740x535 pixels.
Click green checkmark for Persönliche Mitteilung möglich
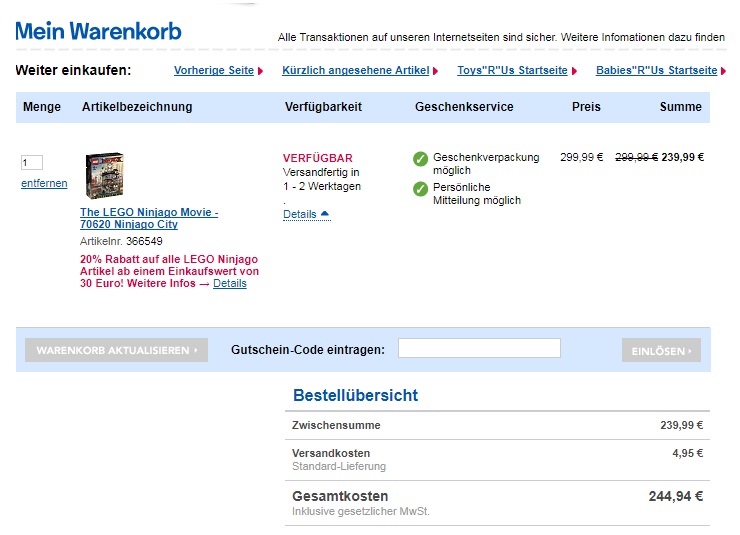(421, 188)
